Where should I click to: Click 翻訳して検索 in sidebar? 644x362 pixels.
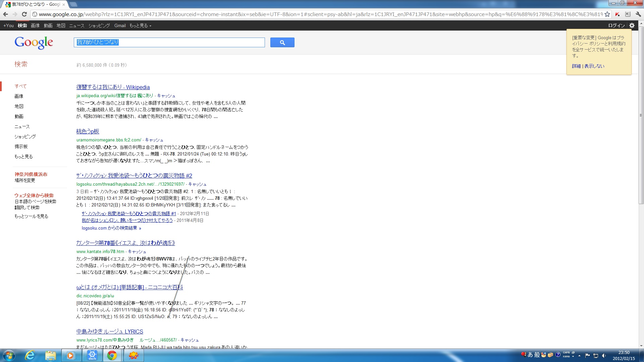click(x=27, y=207)
